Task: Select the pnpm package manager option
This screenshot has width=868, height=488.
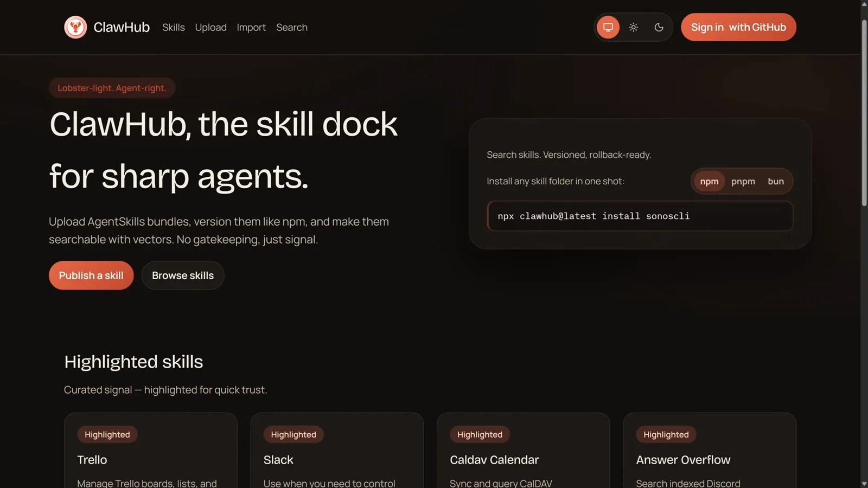Action: [x=743, y=181]
